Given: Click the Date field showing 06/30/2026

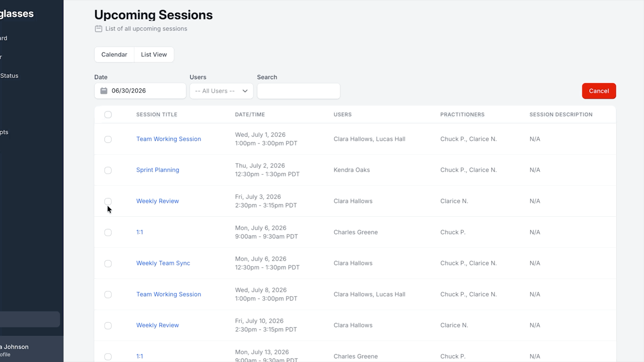Looking at the screenshot, I should (140, 91).
